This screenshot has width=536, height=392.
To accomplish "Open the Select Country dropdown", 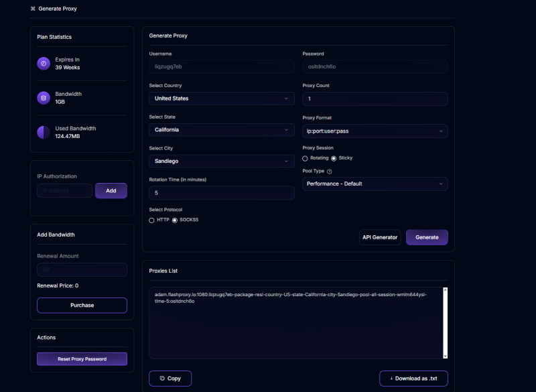I will pyautogui.click(x=222, y=99).
